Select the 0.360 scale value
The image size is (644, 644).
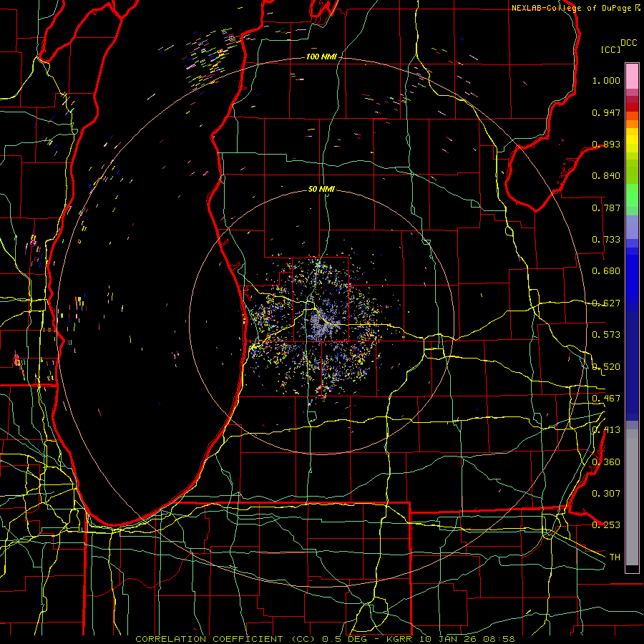(606, 462)
